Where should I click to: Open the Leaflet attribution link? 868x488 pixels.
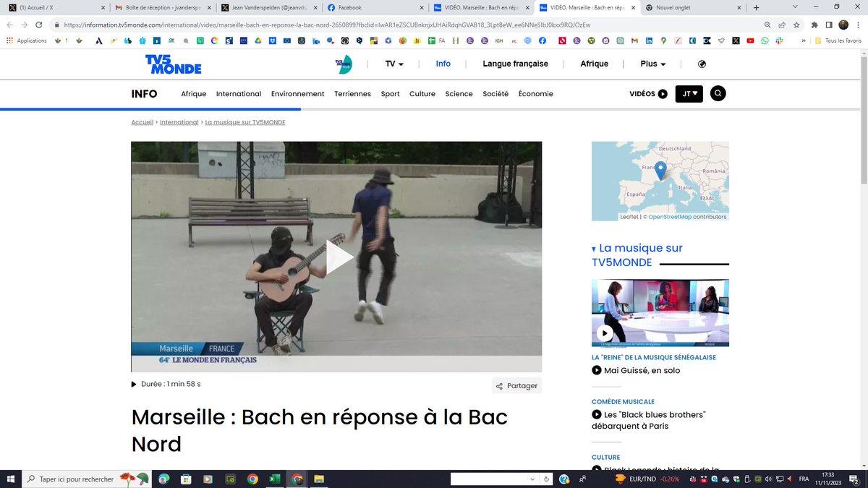(629, 217)
